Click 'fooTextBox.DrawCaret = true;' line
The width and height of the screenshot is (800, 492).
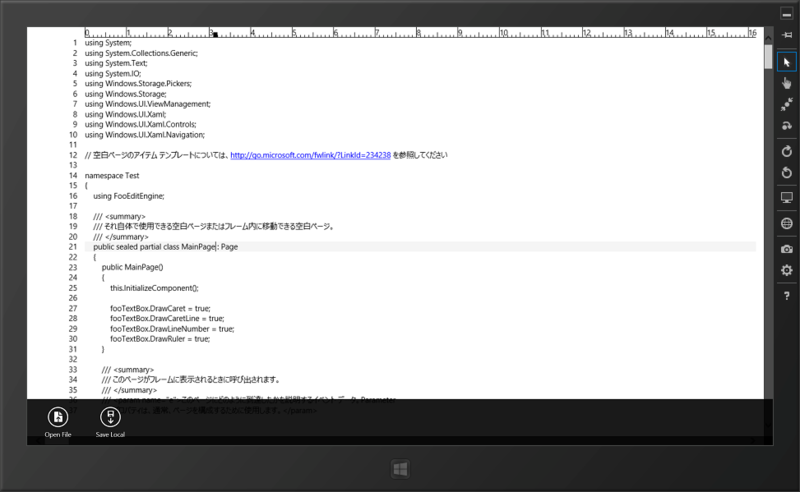coord(160,308)
